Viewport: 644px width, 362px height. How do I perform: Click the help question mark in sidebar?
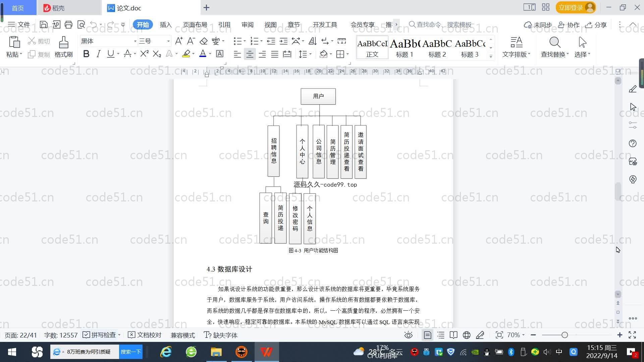[x=633, y=143]
